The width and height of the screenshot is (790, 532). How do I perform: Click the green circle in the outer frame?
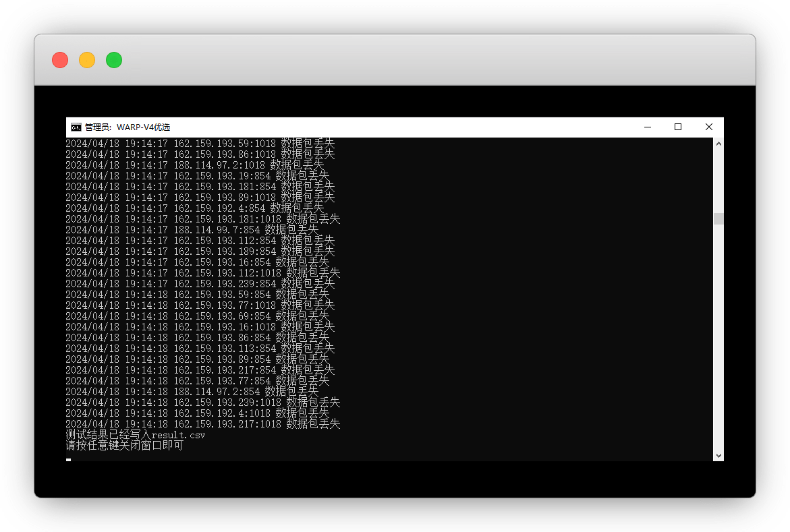coord(114,60)
